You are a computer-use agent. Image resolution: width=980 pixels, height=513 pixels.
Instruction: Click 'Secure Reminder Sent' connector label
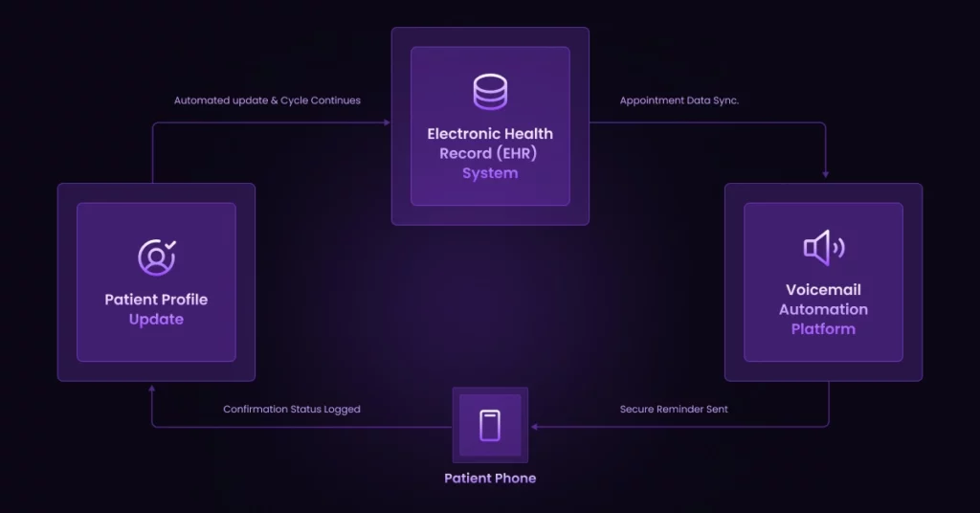674,410
